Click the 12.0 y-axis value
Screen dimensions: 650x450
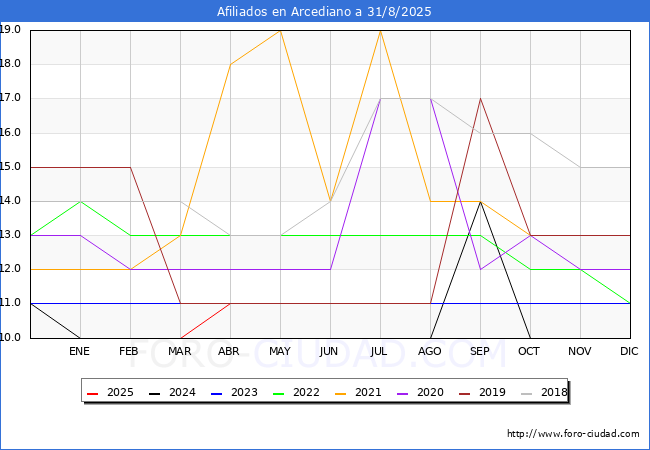(10, 269)
